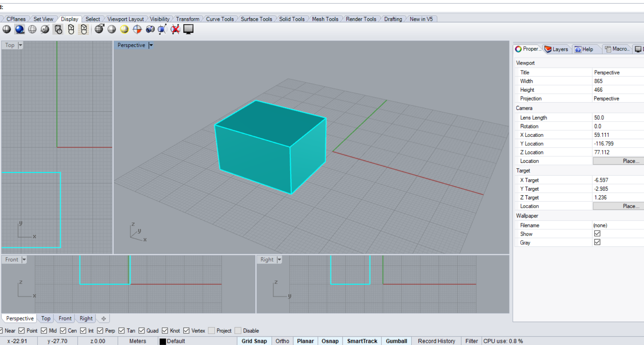Click the Wireframe viewport sphere icon
The image size is (644, 345).
click(x=32, y=29)
